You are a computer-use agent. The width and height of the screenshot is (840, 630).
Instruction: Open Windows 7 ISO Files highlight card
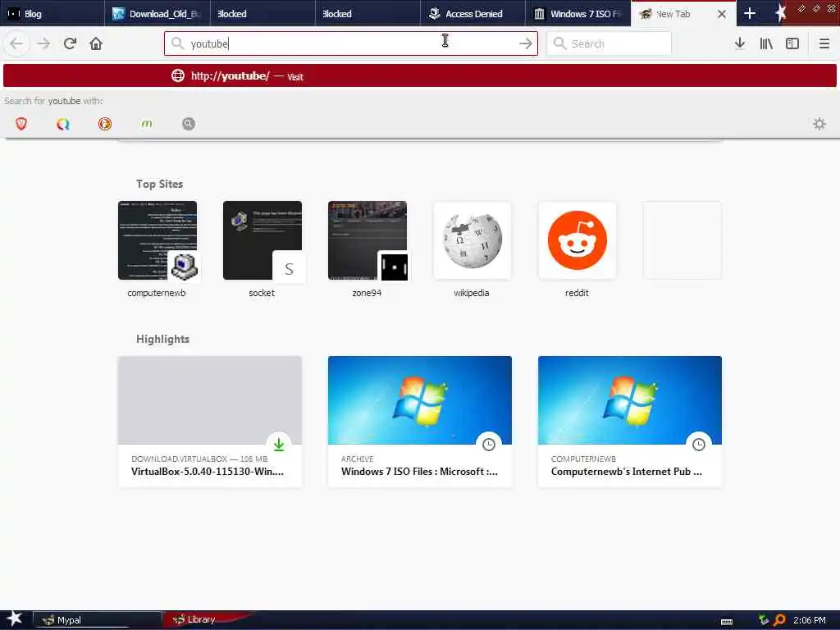point(419,422)
